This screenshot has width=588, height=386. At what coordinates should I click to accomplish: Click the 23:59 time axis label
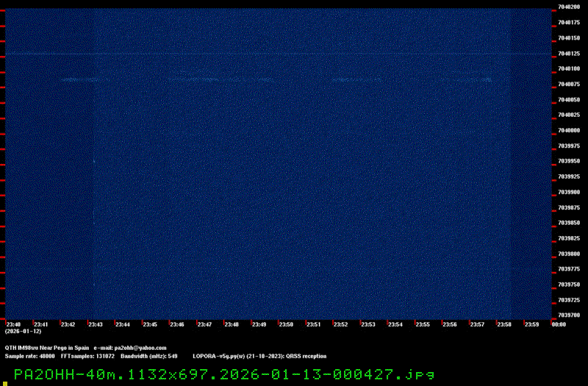531,324
